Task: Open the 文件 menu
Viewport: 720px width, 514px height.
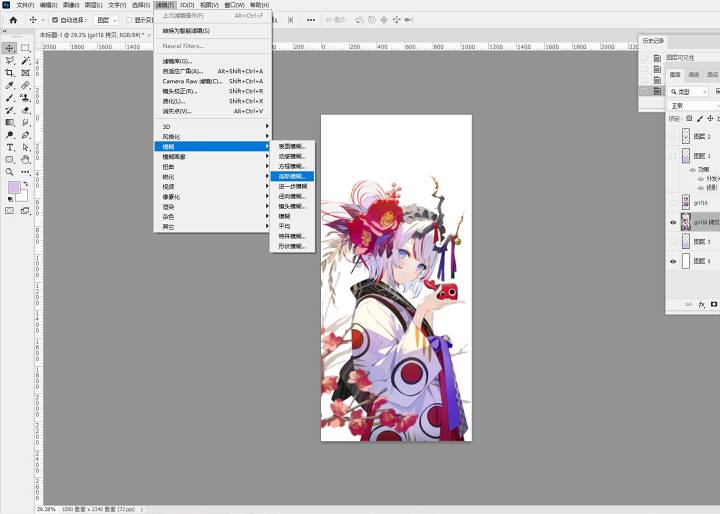Action: (x=25, y=5)
